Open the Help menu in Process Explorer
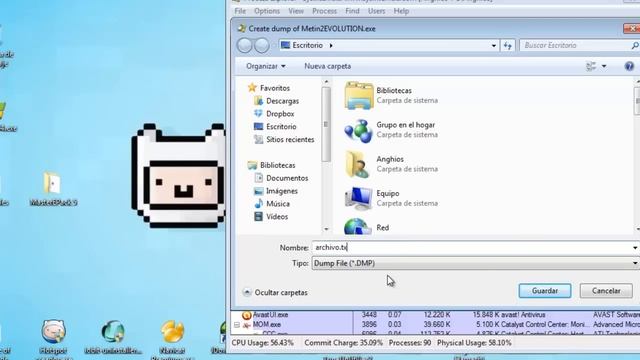 [401, 11]
